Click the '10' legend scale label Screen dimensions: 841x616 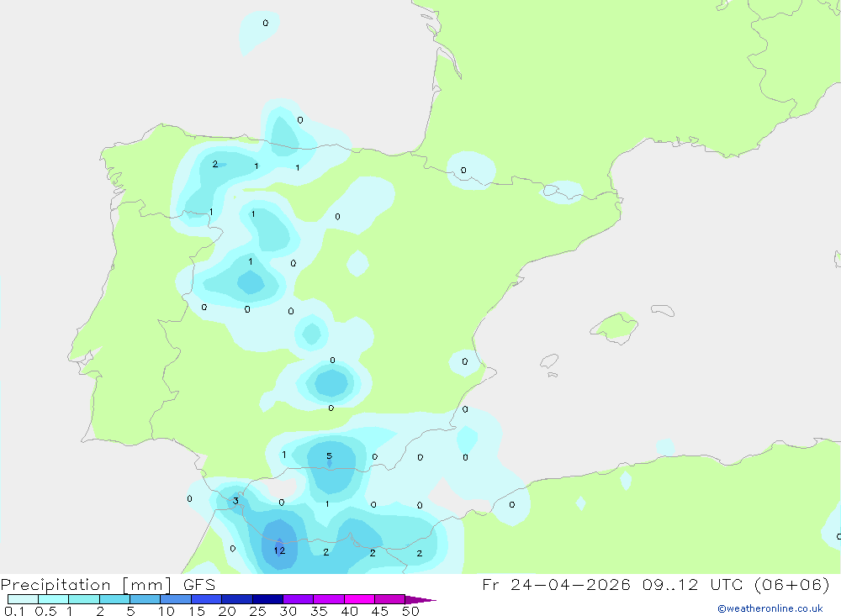pos(166,611)
